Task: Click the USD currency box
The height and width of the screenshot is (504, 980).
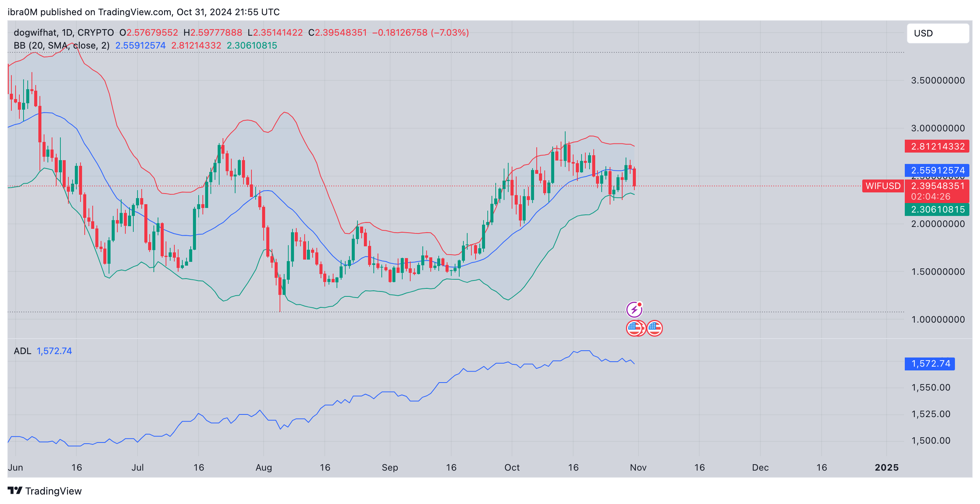Action: click(x=938, y=33)
